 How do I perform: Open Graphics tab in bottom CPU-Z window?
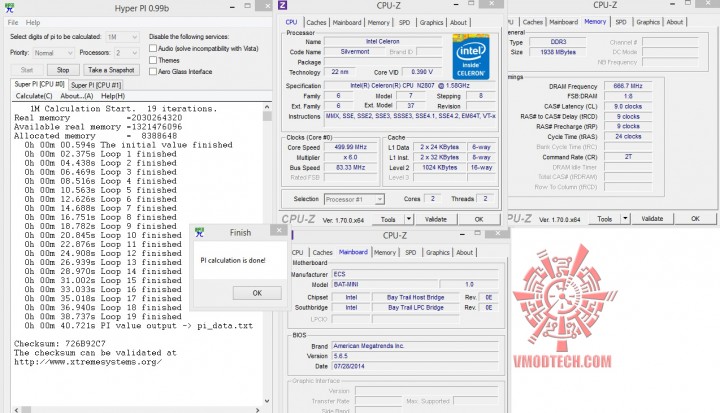[438, 253]
